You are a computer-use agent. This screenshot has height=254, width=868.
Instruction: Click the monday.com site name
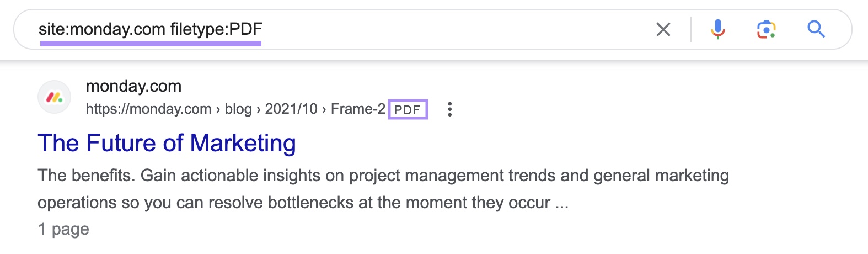coord(133,86)
